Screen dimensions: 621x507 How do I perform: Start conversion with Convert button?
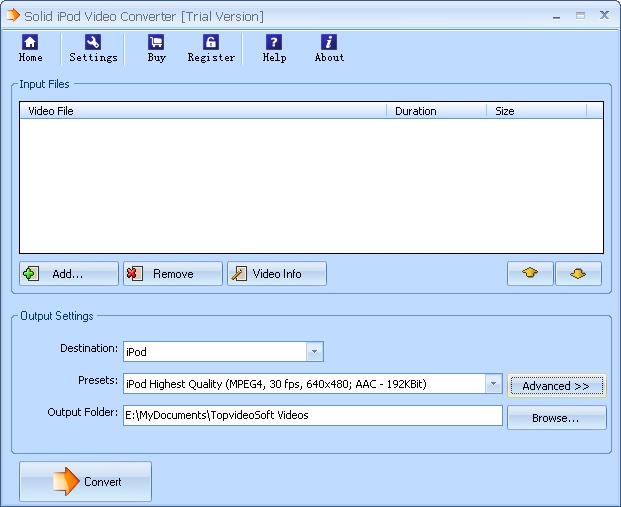[x=86, y=482]
